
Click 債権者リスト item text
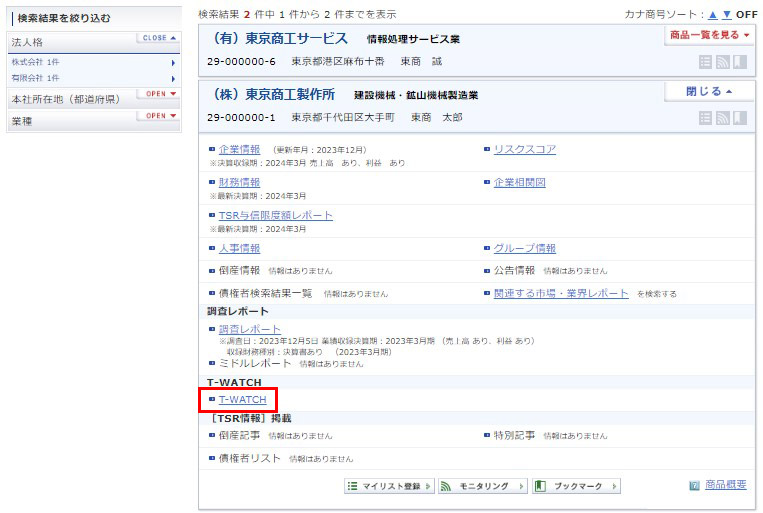pyautogui.click(x=250, y=458)
